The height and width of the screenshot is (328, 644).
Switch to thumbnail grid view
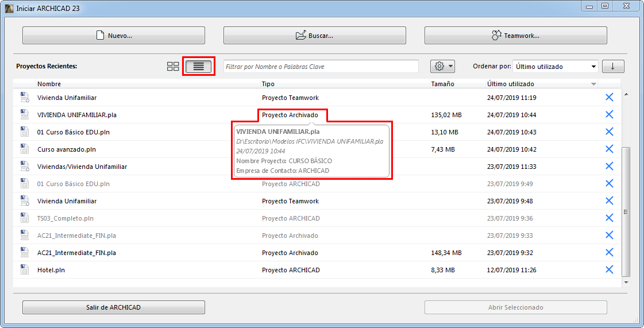click(173, 66)
